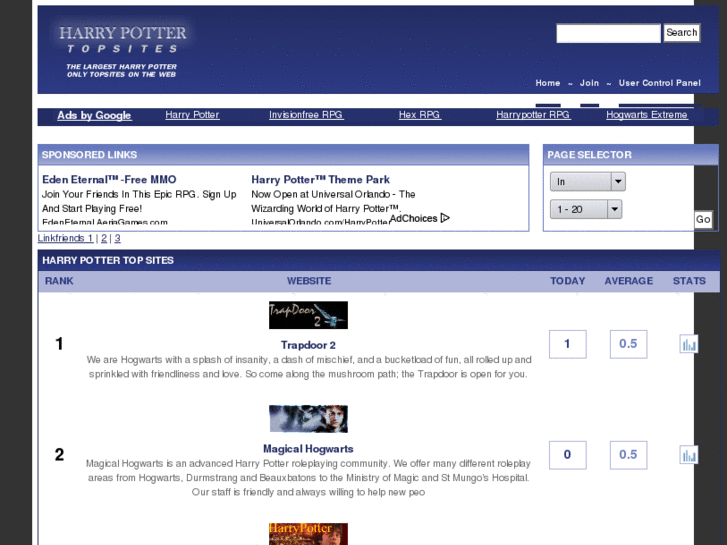This screenshot has width=727, height=545.
Task: Open stats chart icon for Magical Hogwarts
Action: coord(689,455)
